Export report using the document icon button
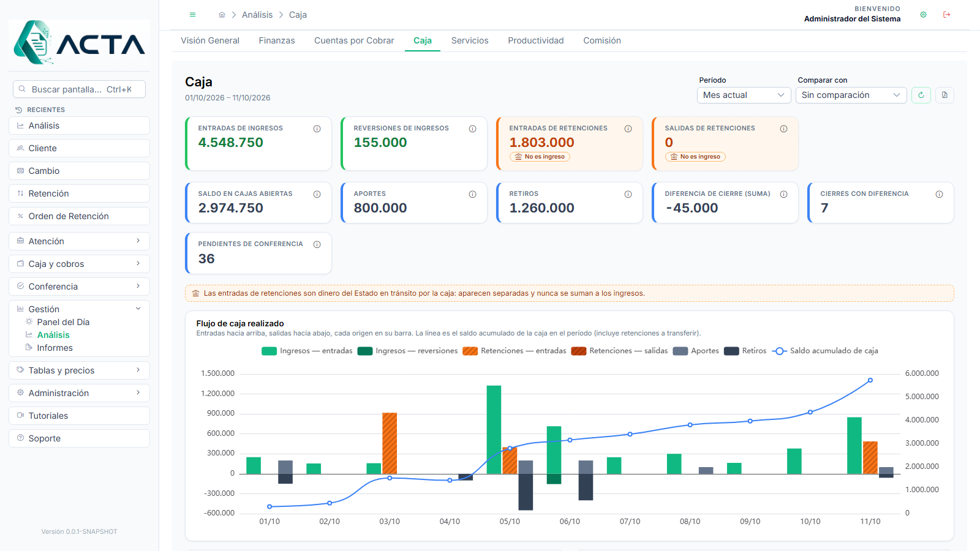Viewport: 980px width, 551px height. (944, 95)
